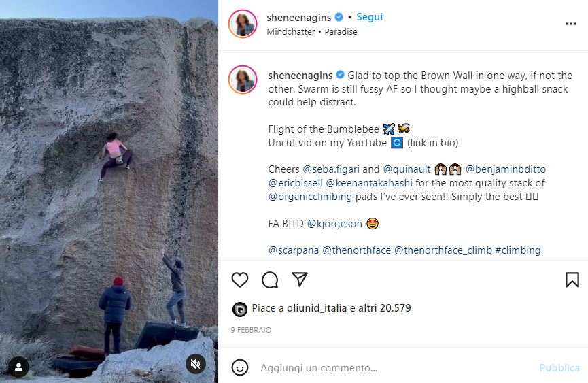The height and width of the screenshot is (383, 588).
Task: Like the post with the heart icon
Action: tap(240, 280)
